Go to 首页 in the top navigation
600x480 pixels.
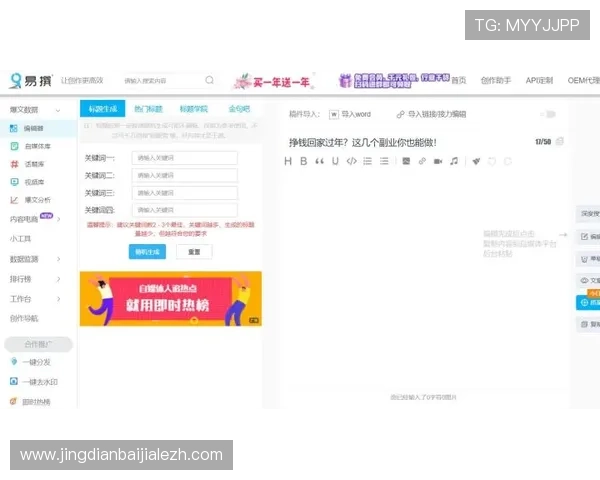[x=458, y=80]
